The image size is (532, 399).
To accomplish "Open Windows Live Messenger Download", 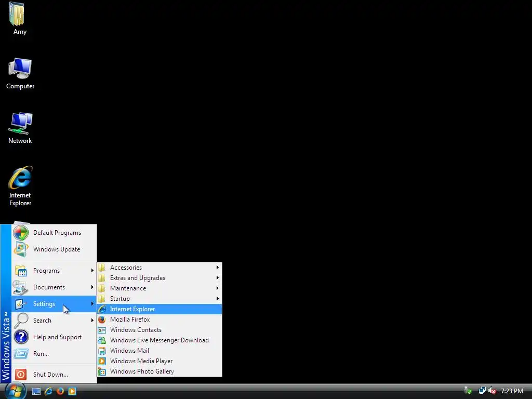I will pos(159,340).
